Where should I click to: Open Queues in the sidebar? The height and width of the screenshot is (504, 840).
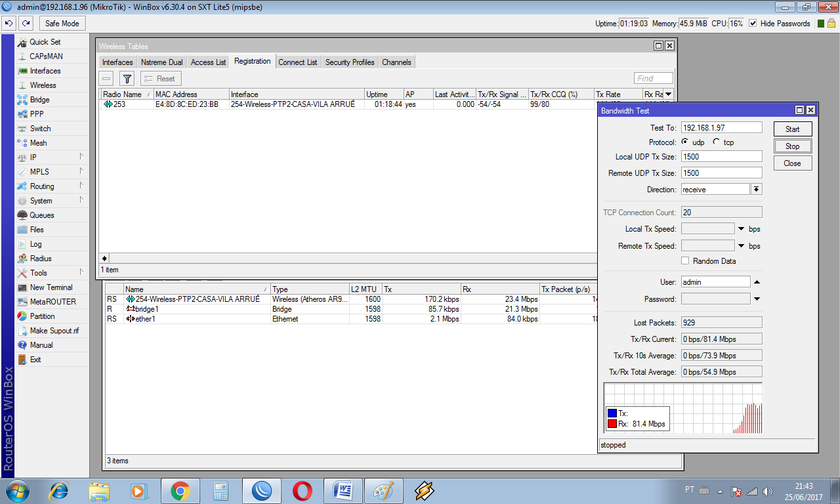click(x=42, y=215)
